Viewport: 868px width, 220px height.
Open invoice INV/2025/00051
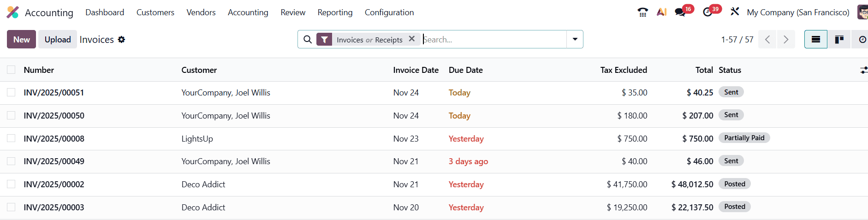[54, 93]
